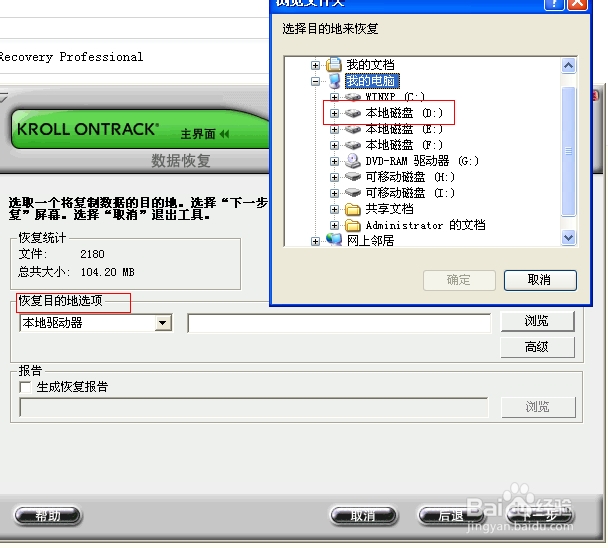Select Administrator 的文档 in folder tree
This screenshot has width=608, height=548.
coord(425,225)
